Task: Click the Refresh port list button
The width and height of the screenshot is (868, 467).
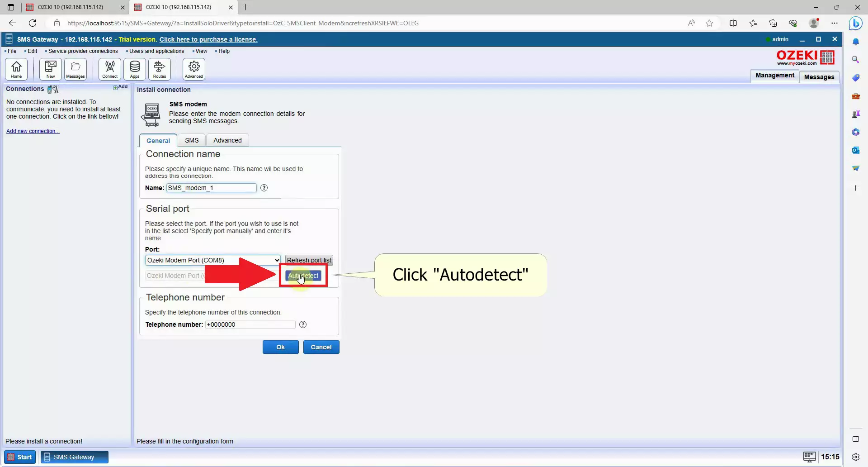Action: [309, 260]
